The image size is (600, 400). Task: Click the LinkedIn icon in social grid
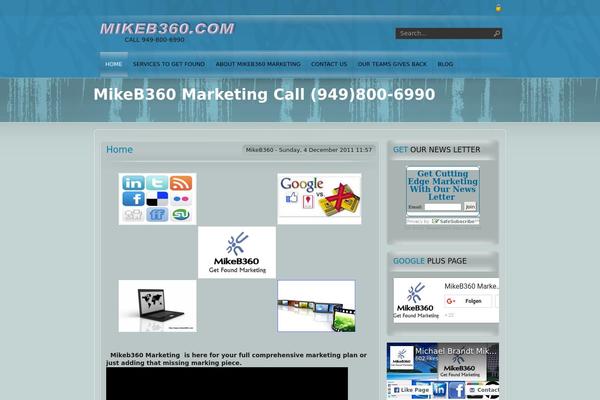[133, 183]
